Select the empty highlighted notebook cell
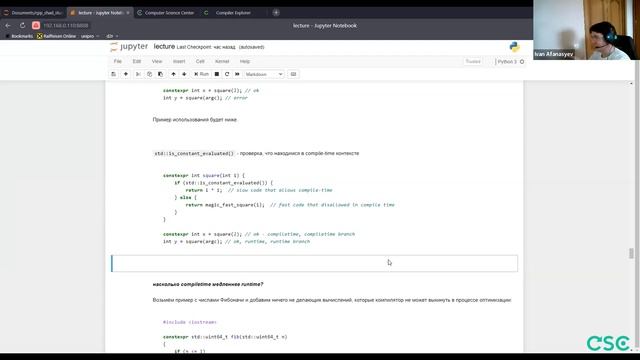 [314, 263]
